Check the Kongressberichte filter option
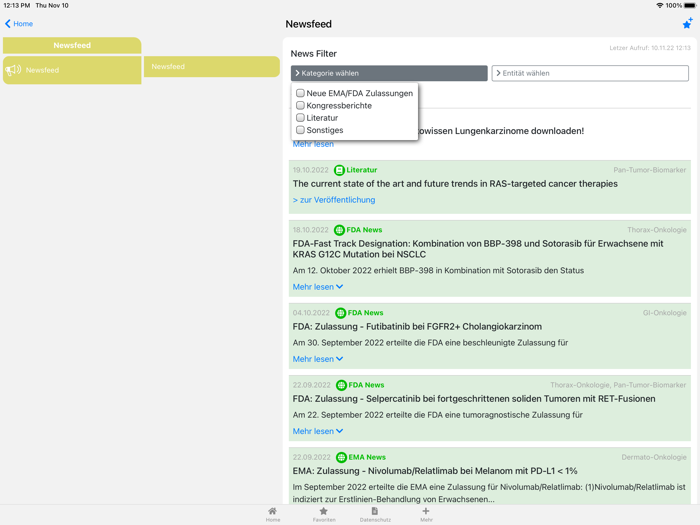The image size is (700, 525). (x=300, y=105)
